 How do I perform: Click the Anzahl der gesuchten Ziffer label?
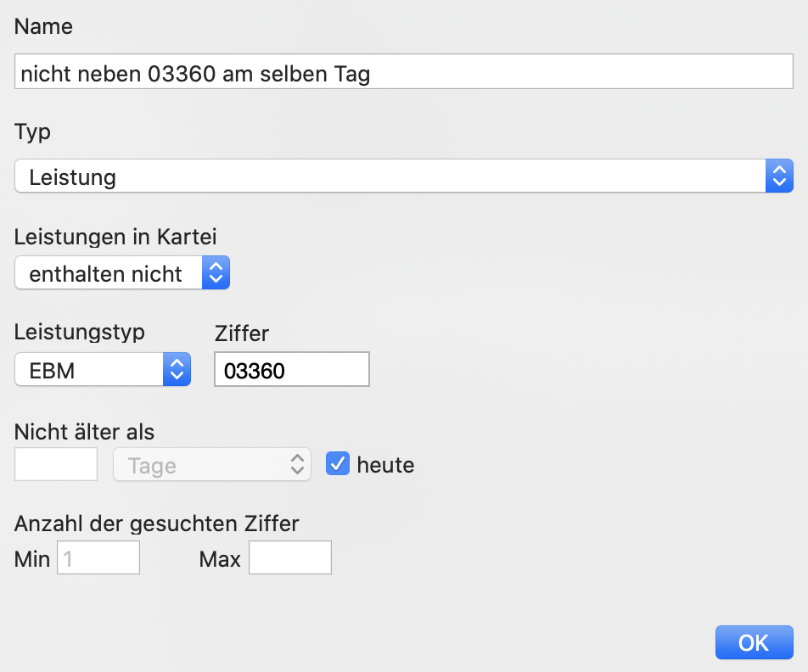(157, 524)
